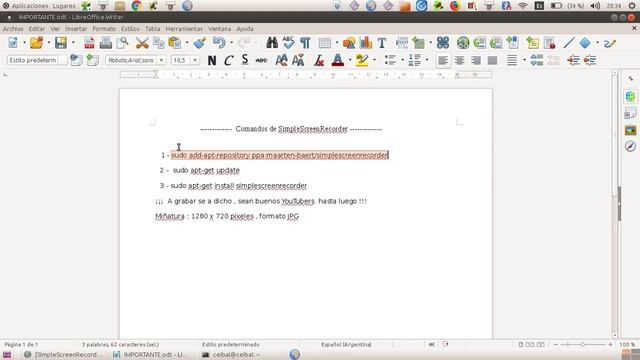Insert a special character

(x=443, y=42)
